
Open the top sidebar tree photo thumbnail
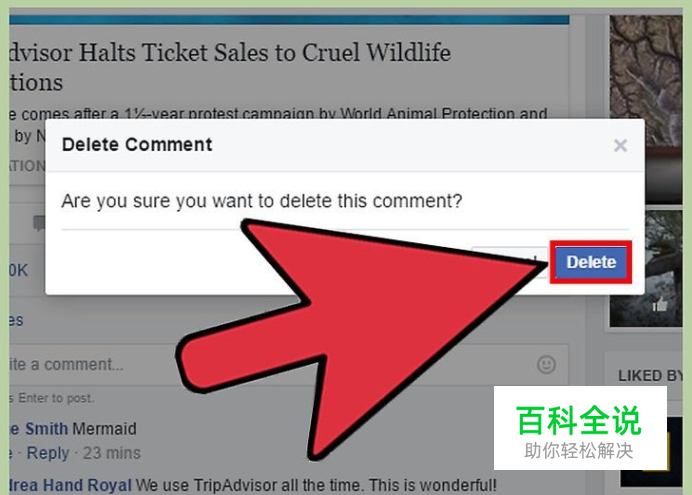646,109
